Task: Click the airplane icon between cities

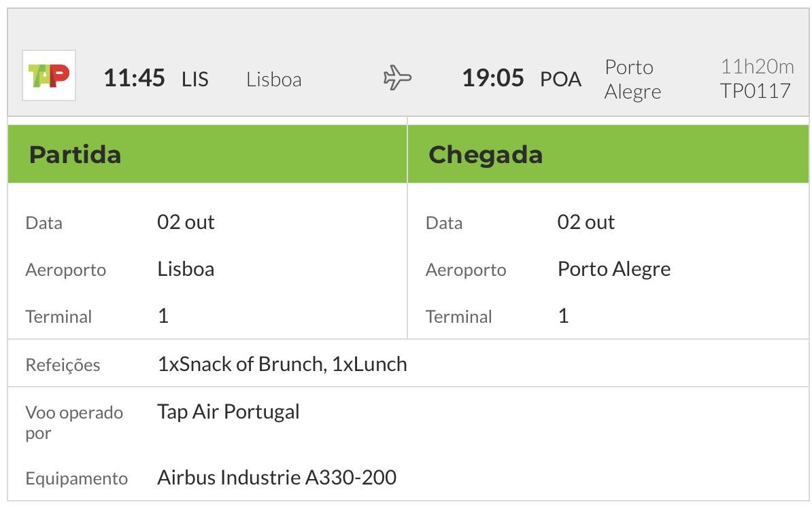Action: click(x=397, y=77)
